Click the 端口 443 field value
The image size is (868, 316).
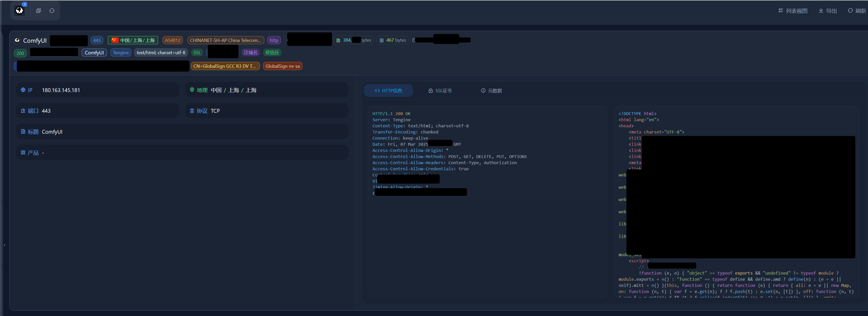[46, 111]
